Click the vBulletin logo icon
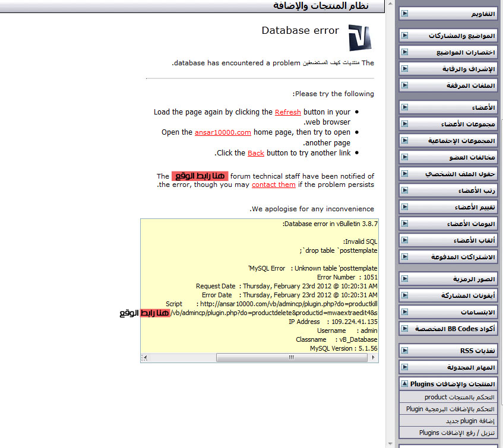 (x=359, y=38)
